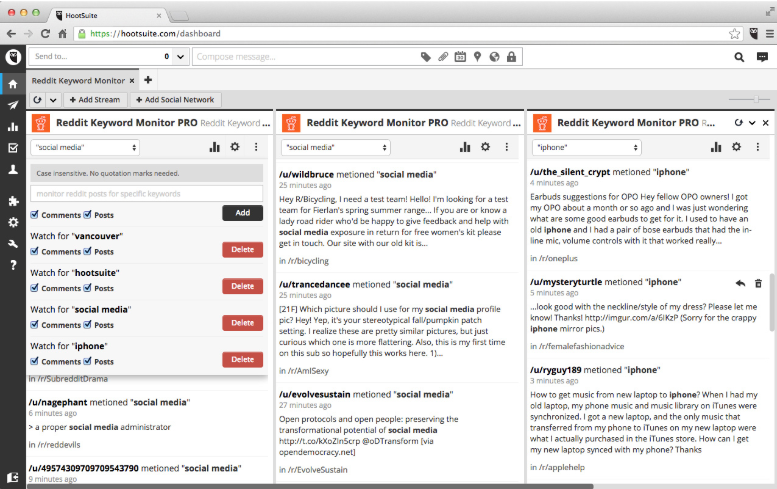Viewport: 777px width, 489px height.
Task: Click the horizontal scrollbar at bottom
Action: coord(310,486)
